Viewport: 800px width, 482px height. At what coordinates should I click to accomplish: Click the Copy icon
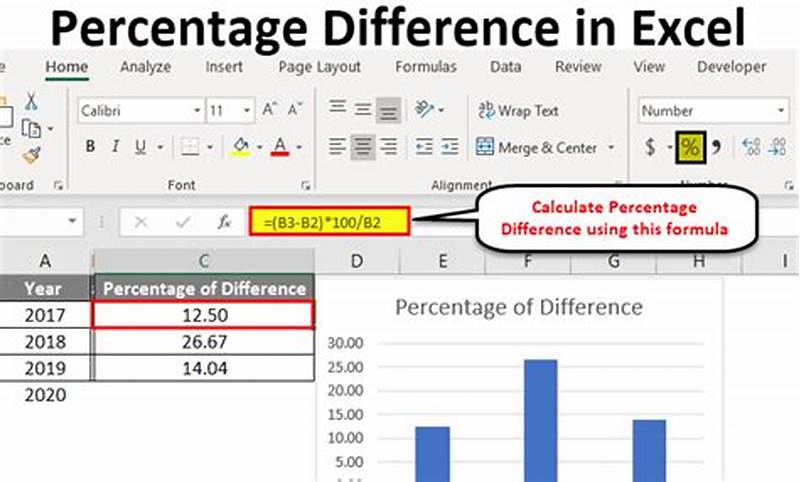(31, 129)
